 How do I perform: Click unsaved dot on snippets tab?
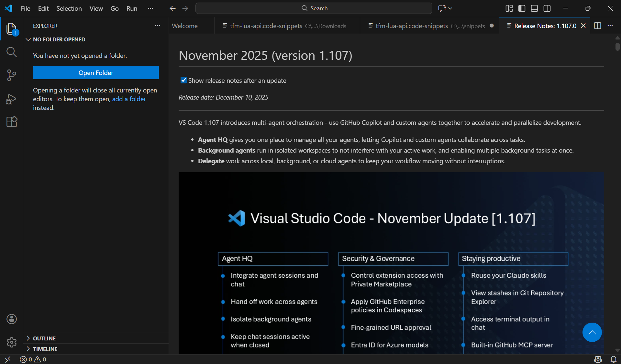click(492, 26)
